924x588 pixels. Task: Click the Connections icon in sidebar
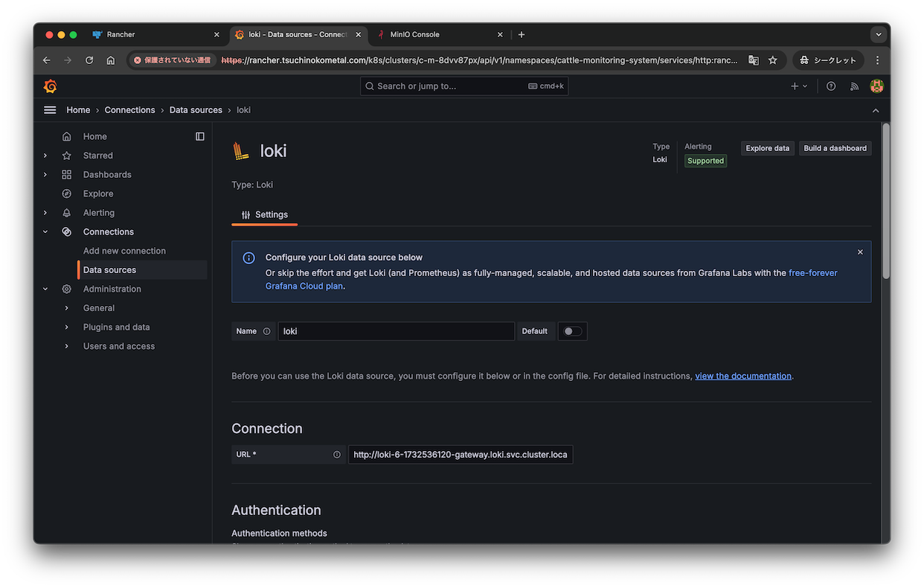click(67, 232)
